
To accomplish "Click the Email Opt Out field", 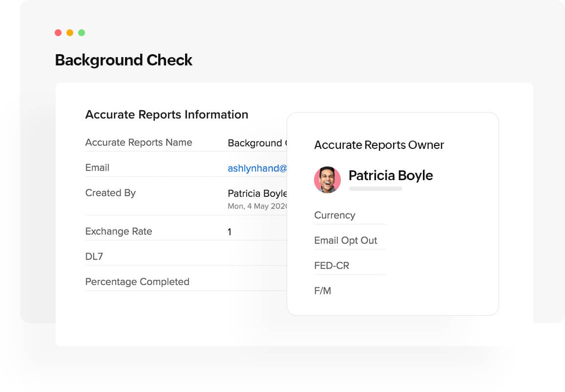I will click(346, 241).
